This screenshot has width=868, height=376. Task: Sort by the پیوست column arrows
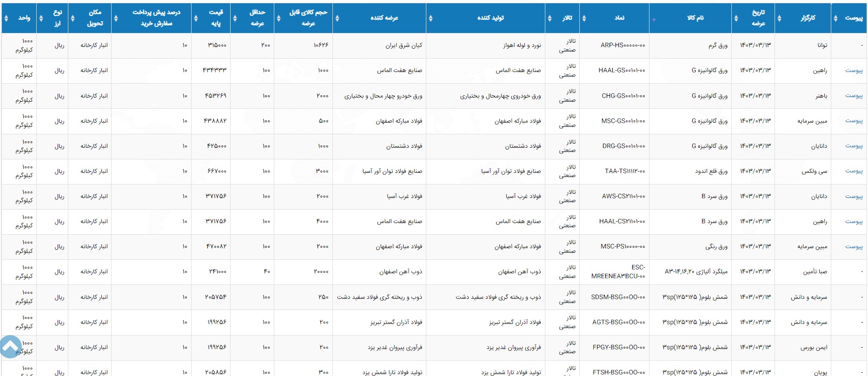pos(835,18)
